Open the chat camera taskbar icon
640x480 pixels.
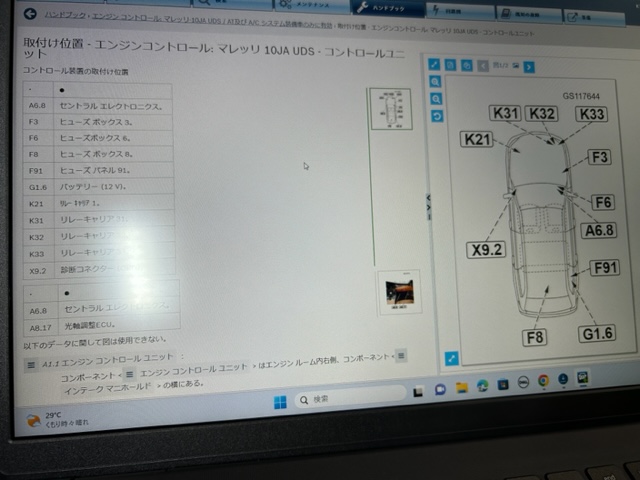pos(440,389)
